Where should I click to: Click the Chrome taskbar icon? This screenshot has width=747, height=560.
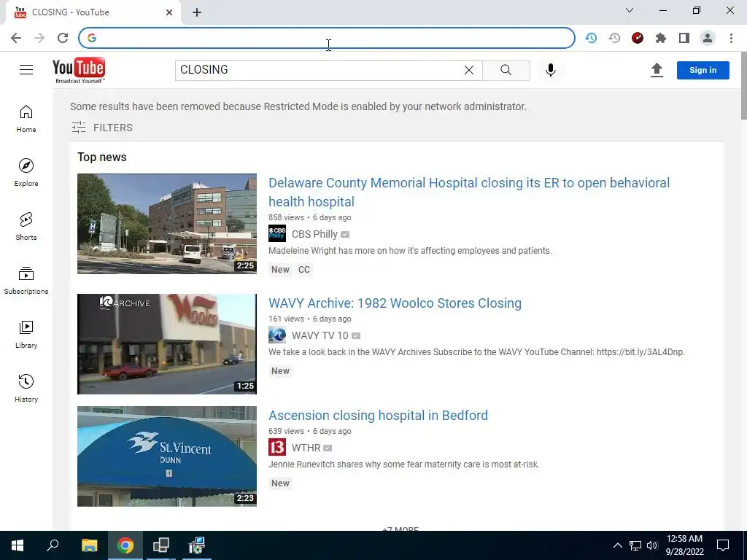[125, 545]
